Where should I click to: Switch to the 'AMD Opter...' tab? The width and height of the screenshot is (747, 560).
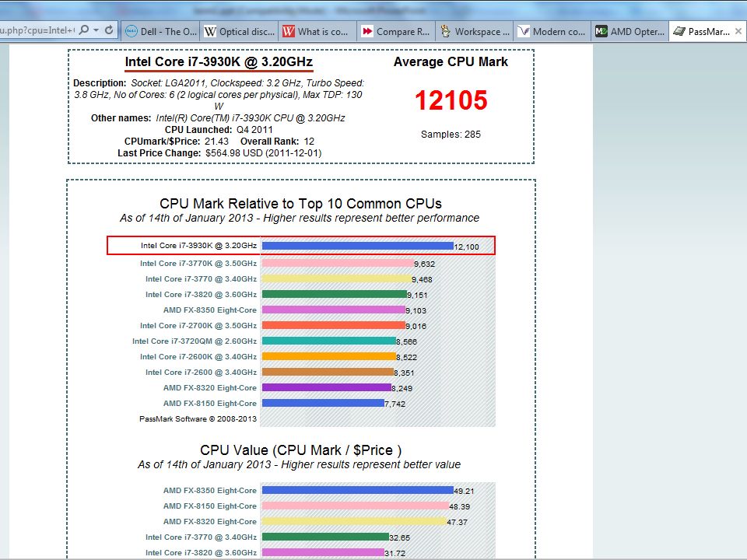630,31
